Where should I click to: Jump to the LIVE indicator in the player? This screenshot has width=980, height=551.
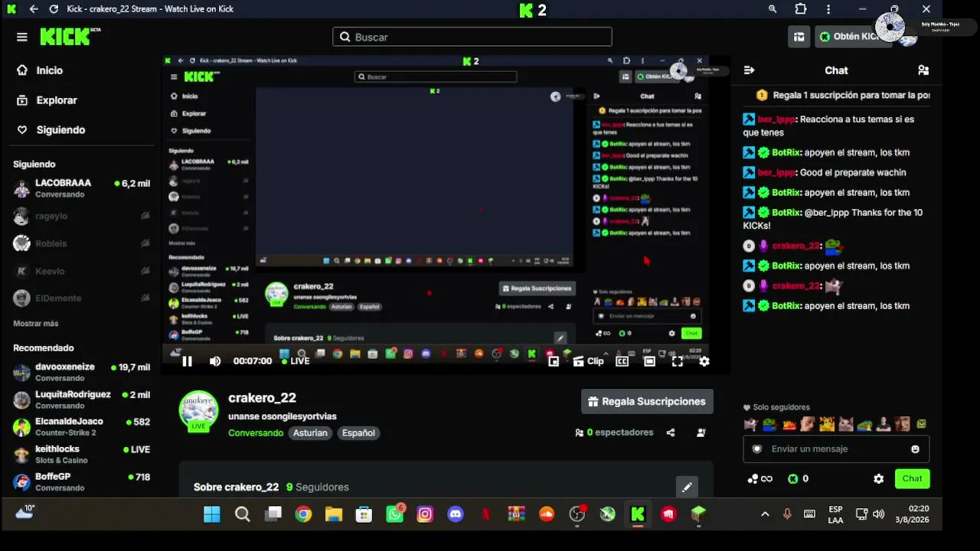[x=296, y=361]
